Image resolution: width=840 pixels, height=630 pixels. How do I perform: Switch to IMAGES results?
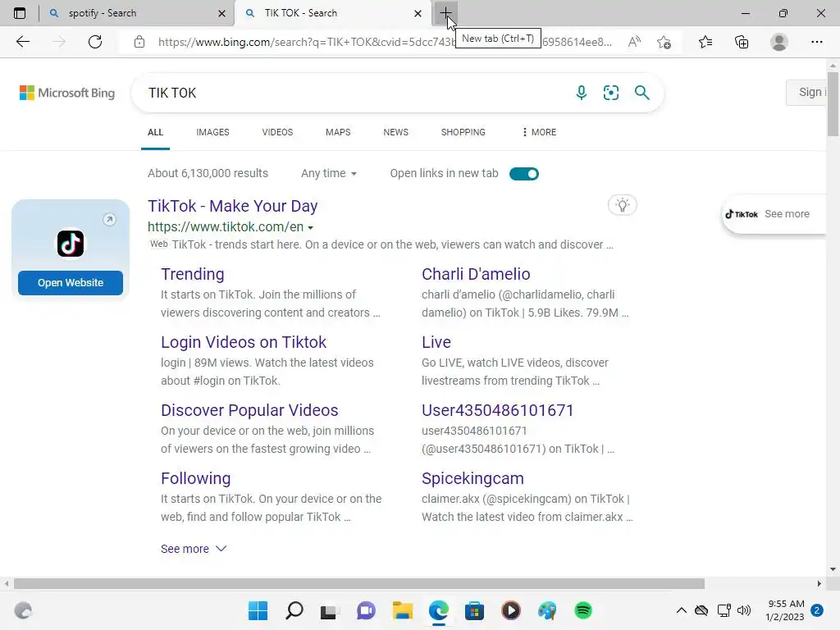pyautogui.click(x=212, y=132)
